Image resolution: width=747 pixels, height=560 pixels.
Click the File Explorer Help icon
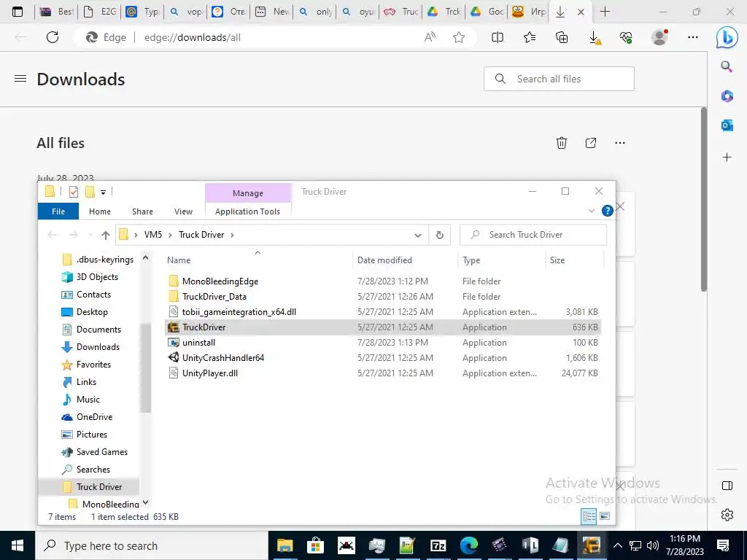tap(608, 211)
